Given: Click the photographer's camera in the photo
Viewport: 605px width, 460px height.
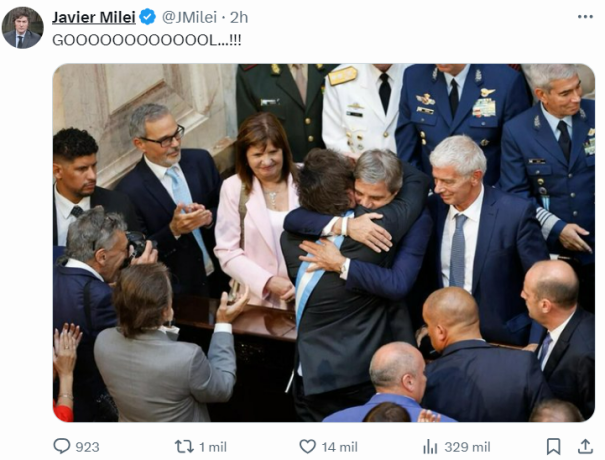Looking at the screenshot, I should pyautogui.click(x=137, y=244).
